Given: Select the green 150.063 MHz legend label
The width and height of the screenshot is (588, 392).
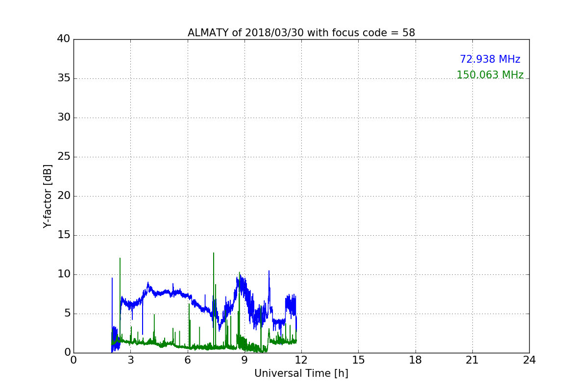Looking at the screenshot, I should click(x=490, y=75).
